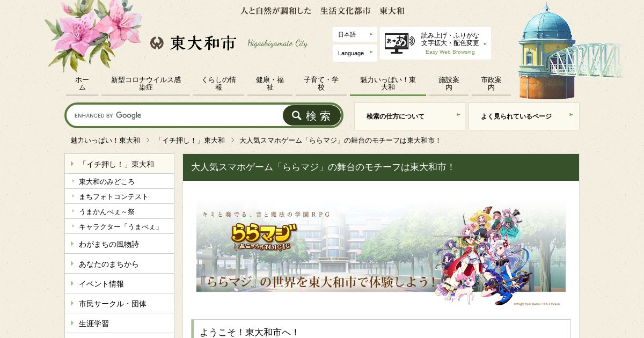Image resolution: width=644 pixels, height=338 pixels.
Task: Open イベント情報 in sidebar
Action: (x=119, y=284)
